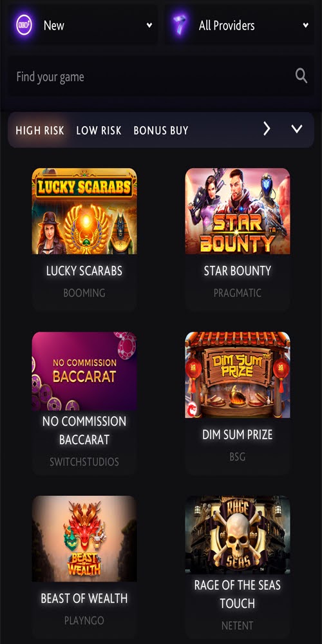Open No Commission Baccarat thumbnail
This screenshot has width=322, height=644.
tap(84, 372)
